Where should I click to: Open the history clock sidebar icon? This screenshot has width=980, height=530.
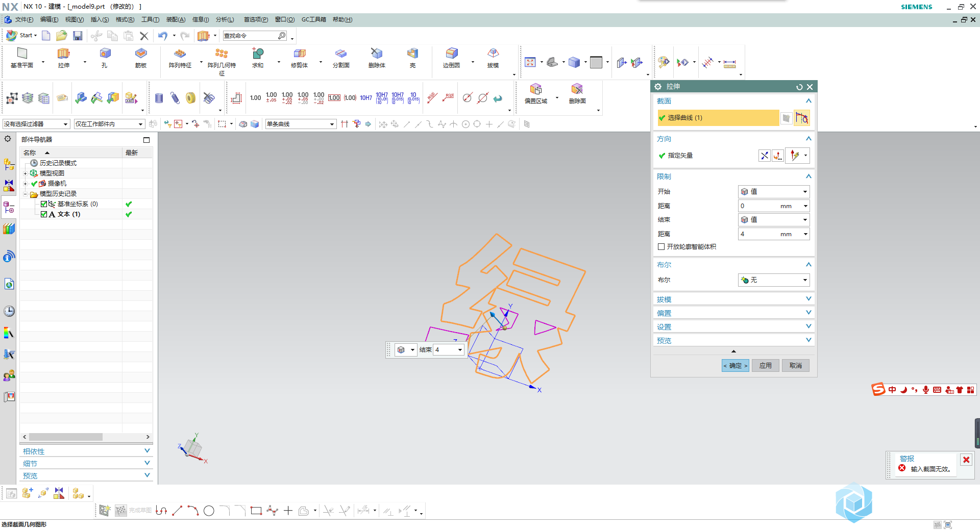point(9,311)
